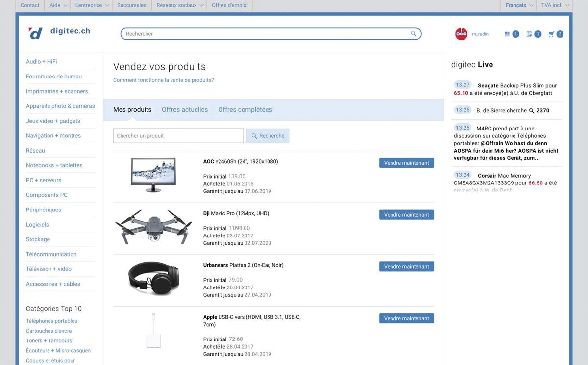
Task: Open Comment fonctionne la vente de produits link
Action: 164,80
